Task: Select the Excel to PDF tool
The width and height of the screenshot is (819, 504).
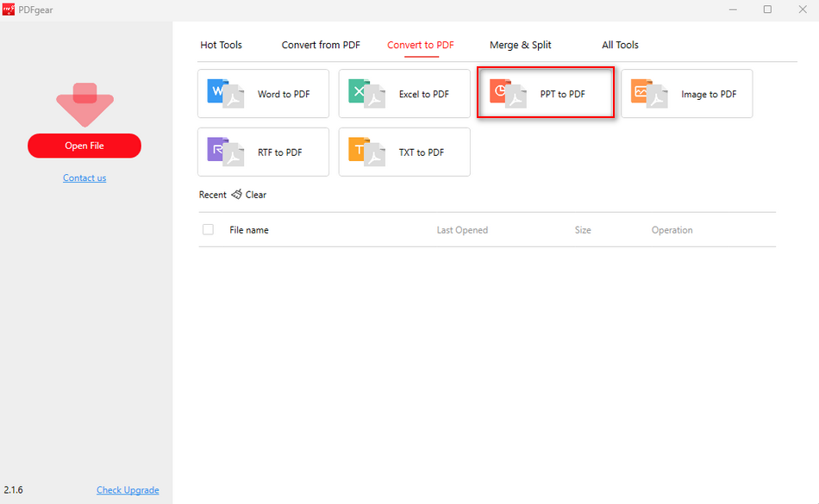Action: point(403,93)
